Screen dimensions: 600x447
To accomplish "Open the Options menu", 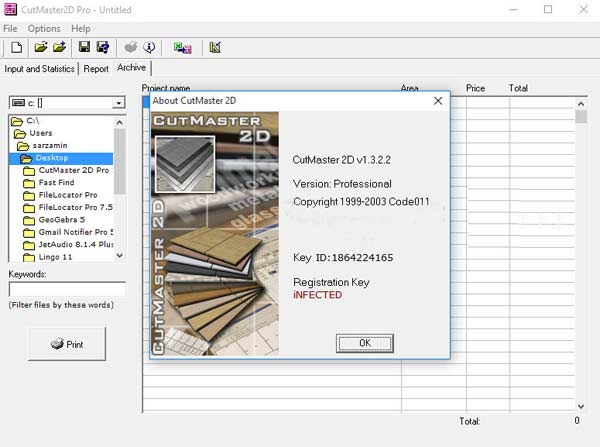I will click(x=44, y=29).
